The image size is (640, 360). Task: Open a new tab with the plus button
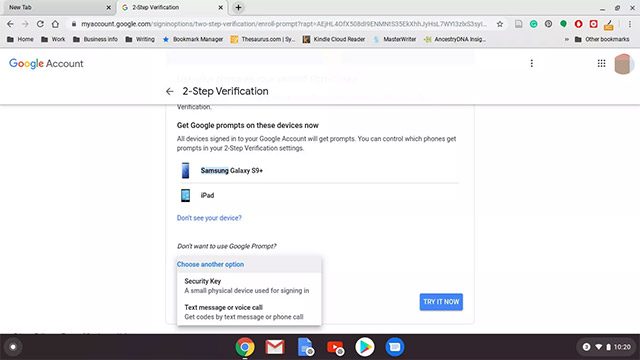tap(238, 7)
